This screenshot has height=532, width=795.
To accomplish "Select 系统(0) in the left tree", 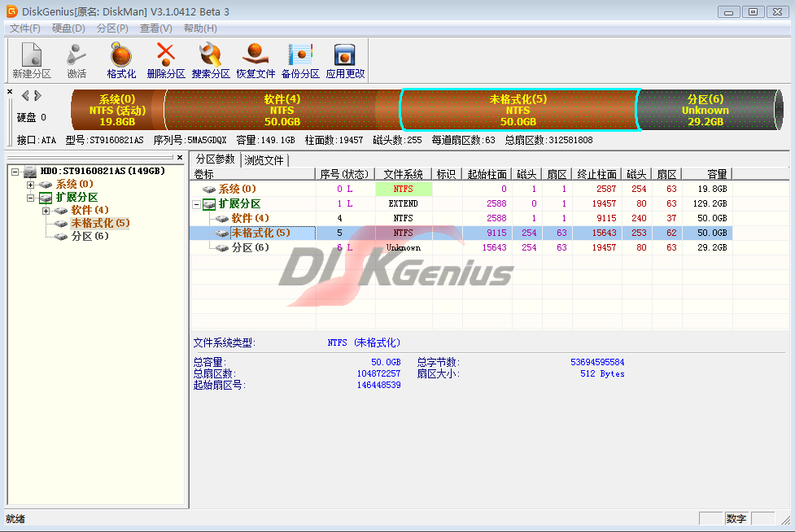I will pos(75,184).
